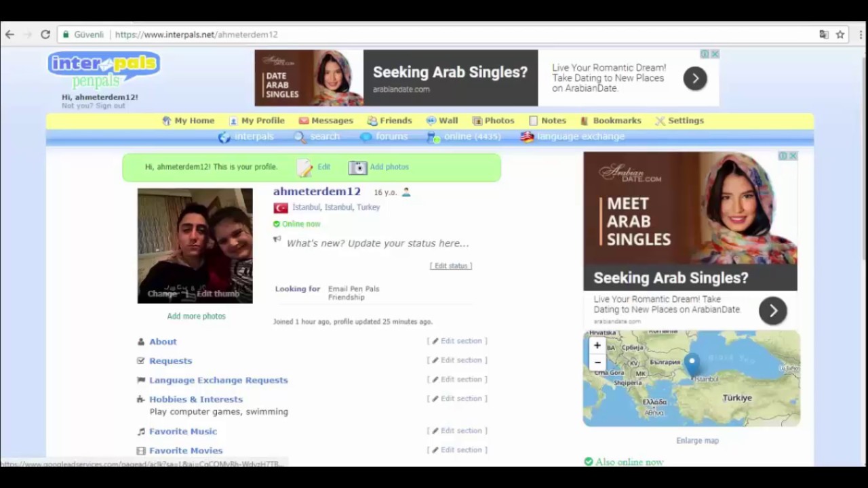Screen dimensions: 868x488
Task: Edit section for Favorite Movies
Action: [457, 449]
